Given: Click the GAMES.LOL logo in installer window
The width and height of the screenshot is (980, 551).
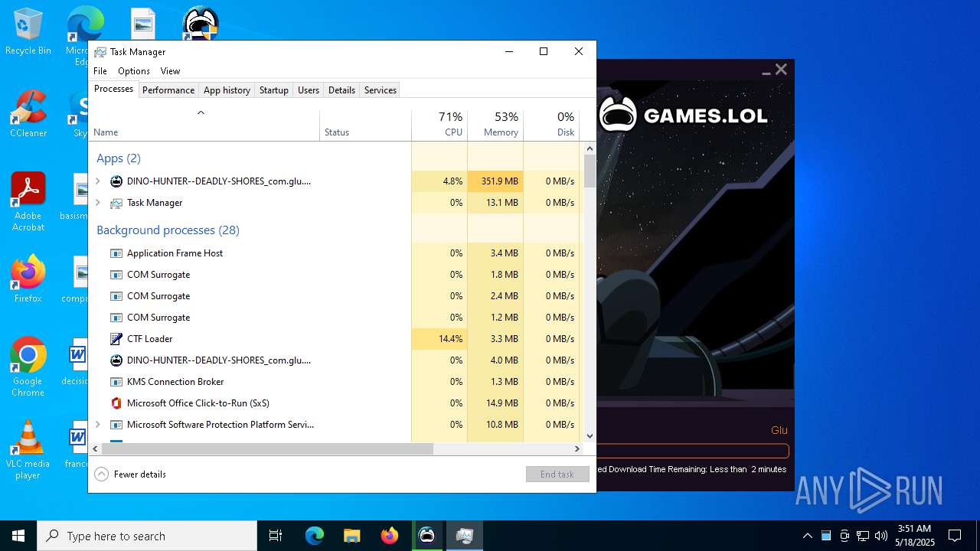Looking at the screenshot, I should tap(683, 116).
